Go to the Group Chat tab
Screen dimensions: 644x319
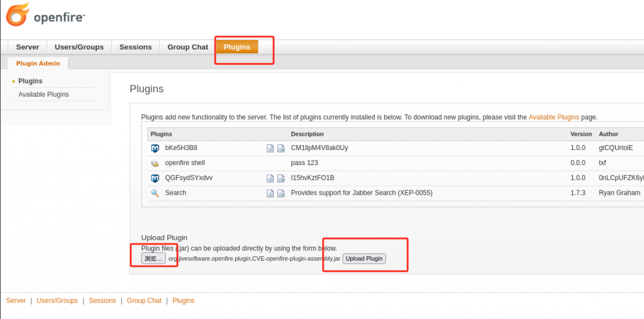coord(187,47)
